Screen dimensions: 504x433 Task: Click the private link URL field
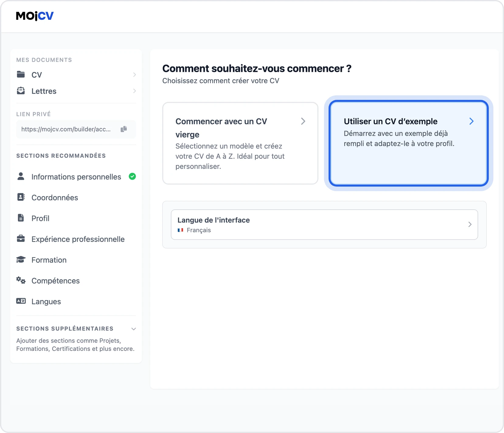click(76, 129)
